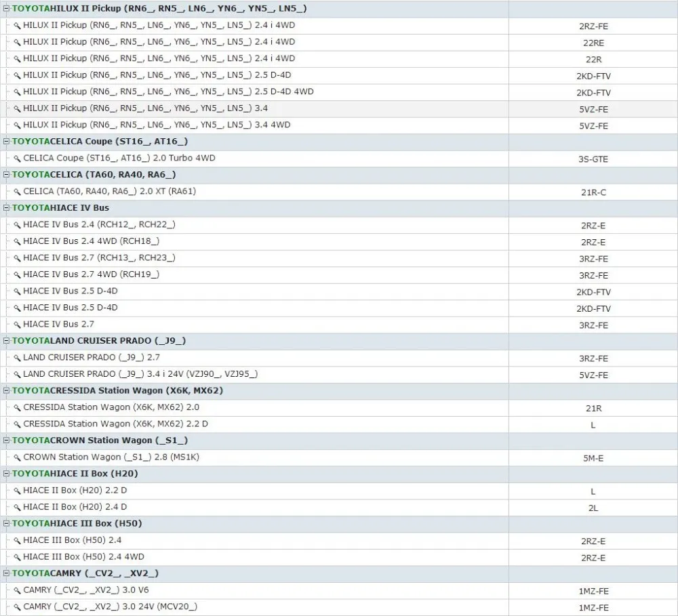Select group header TOYOTA LAND CRUISER PRADO (_J9_)
Viewport: 678px width, 616px height.
click(339, 341)
